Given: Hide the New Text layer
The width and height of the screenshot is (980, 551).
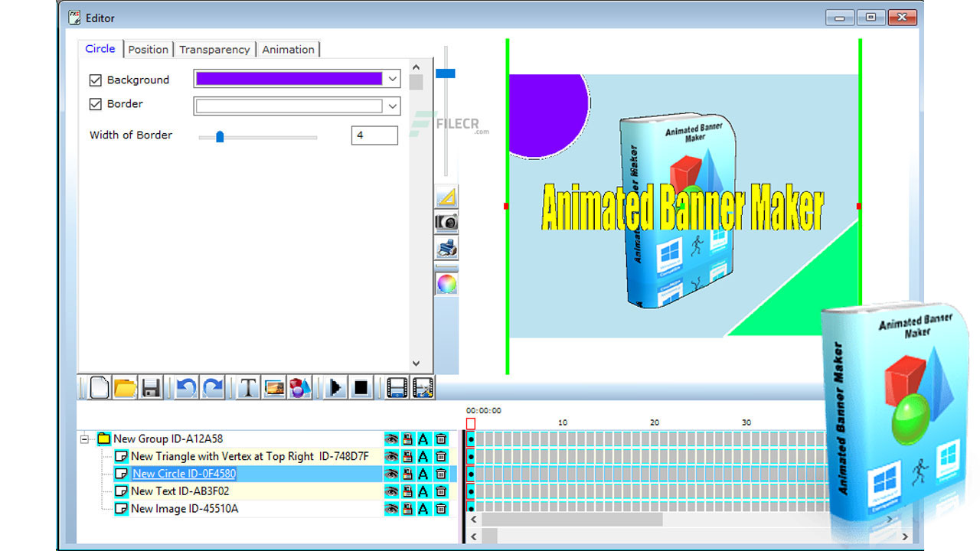Looking at the screenshot, I should (x=391, y=491).
